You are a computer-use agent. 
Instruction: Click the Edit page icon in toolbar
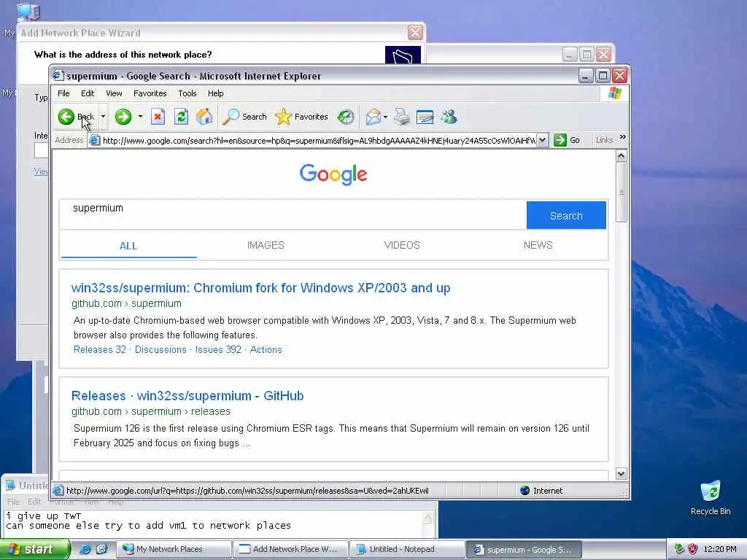[425, 117]
